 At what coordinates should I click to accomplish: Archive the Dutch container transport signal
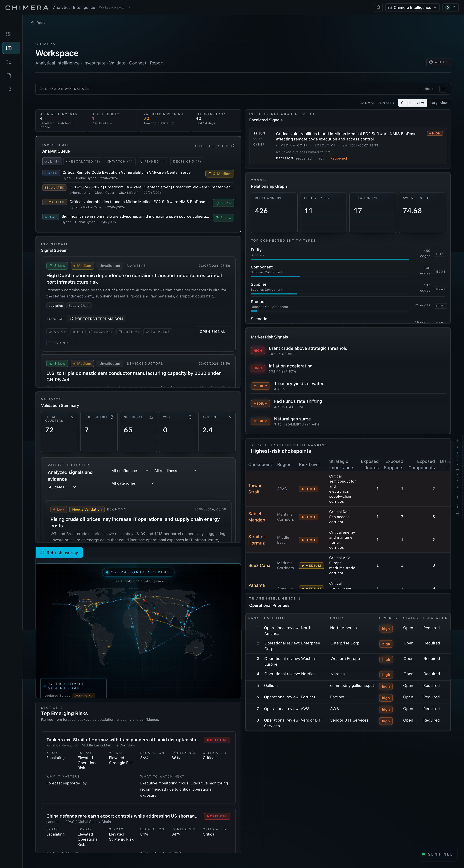coord(129,332)
